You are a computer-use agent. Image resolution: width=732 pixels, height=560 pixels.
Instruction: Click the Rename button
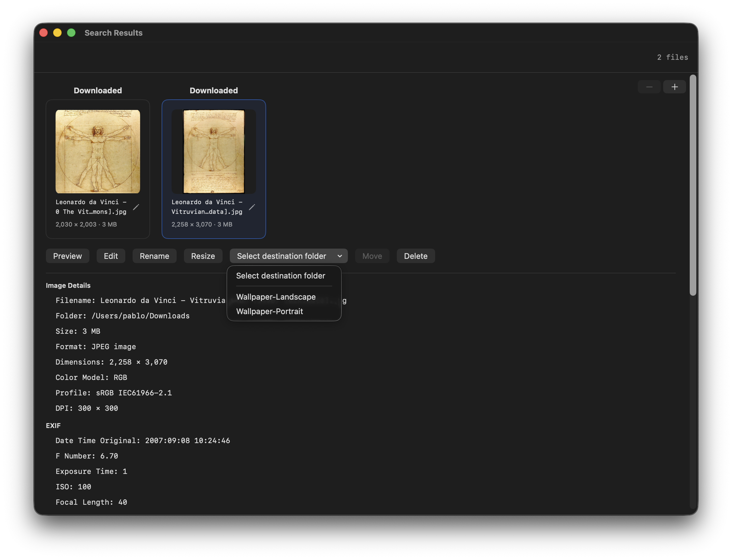click(x=155, y=256)
